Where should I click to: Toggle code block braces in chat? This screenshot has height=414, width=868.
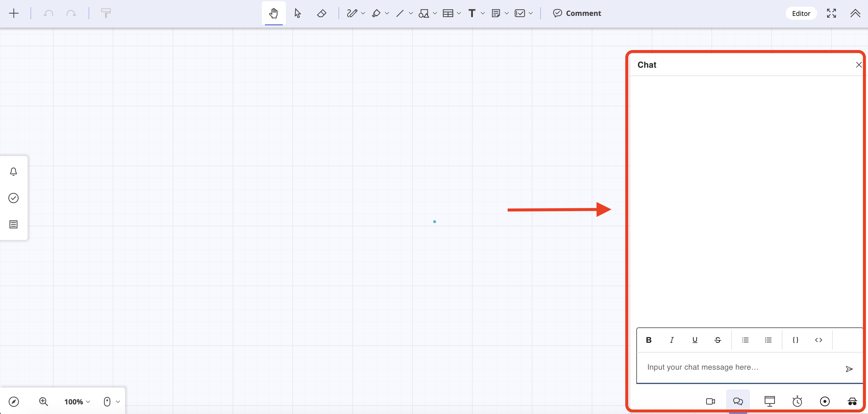pyautogui.click(x=796, y=340)
